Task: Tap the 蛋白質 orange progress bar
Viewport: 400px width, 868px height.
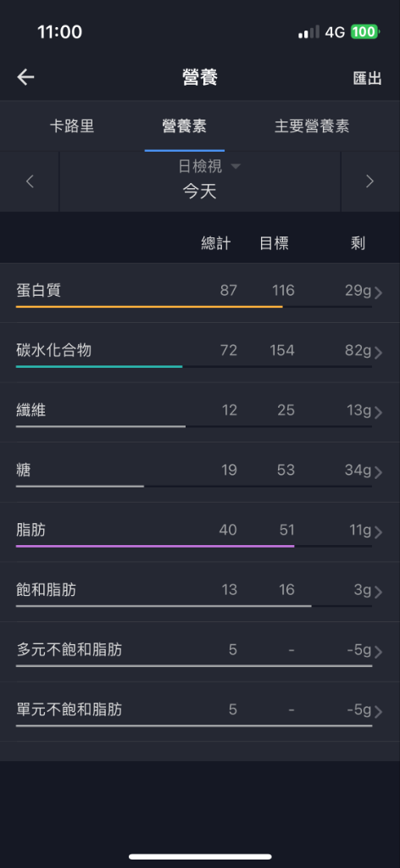Action: click(x=149, y=307)
